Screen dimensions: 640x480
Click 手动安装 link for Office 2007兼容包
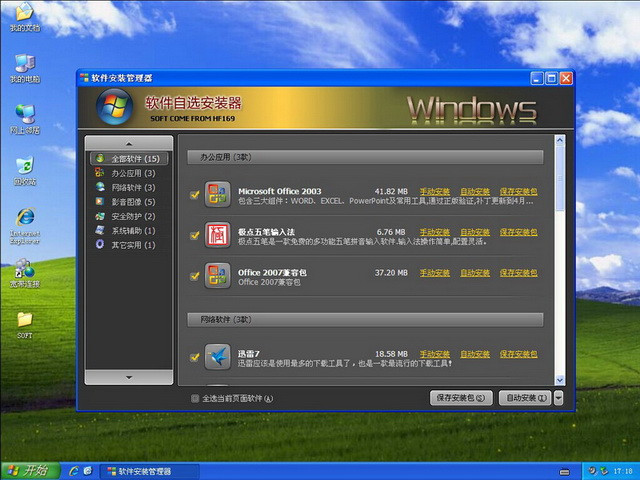click(x=435, y=273)
